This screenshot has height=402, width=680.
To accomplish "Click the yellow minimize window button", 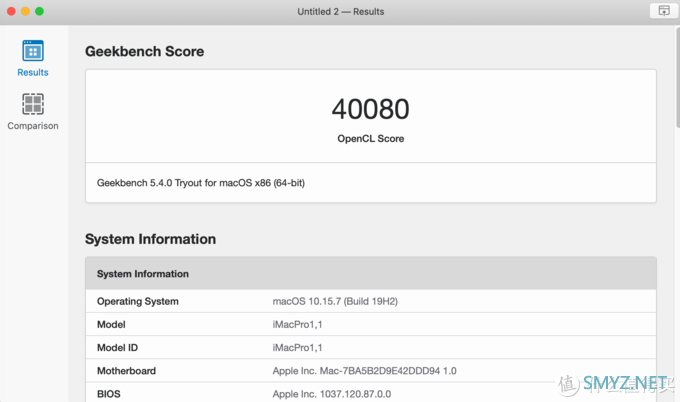I will click(x=25, y=11).
